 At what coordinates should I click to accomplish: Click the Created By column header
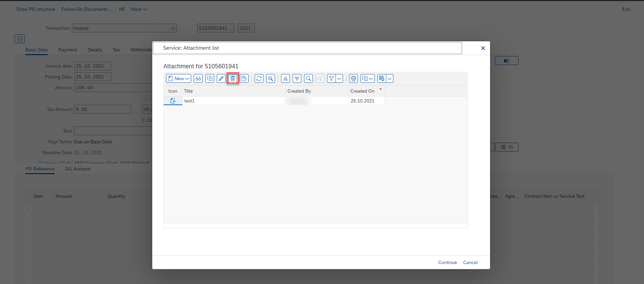(x=317, y=91)
